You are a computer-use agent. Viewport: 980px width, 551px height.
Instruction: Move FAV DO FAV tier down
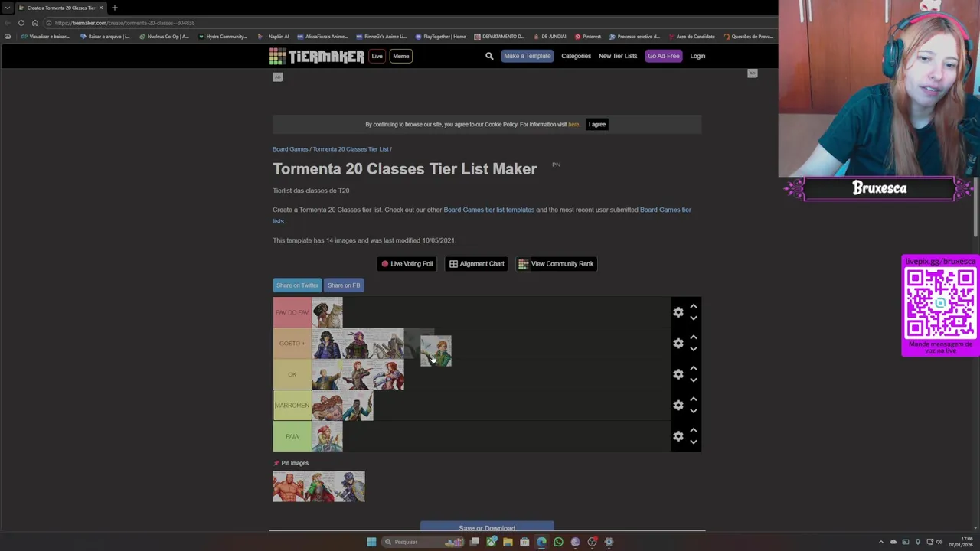pyautogui.click(x=693, y=318)
